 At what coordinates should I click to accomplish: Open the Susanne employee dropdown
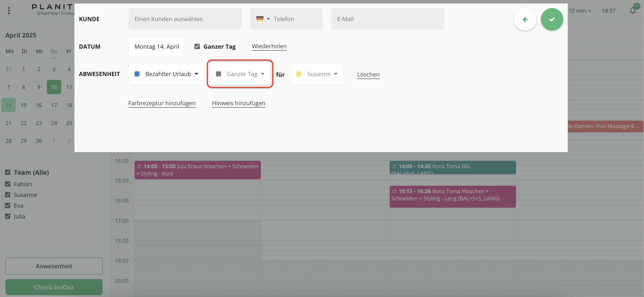(x=317, y=74)
